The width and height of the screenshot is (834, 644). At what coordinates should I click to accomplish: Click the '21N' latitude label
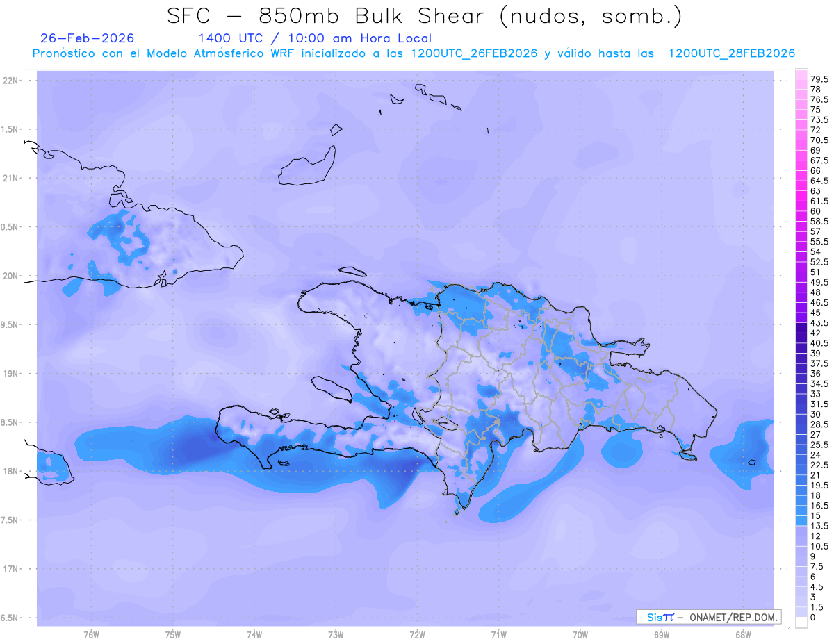11,179
